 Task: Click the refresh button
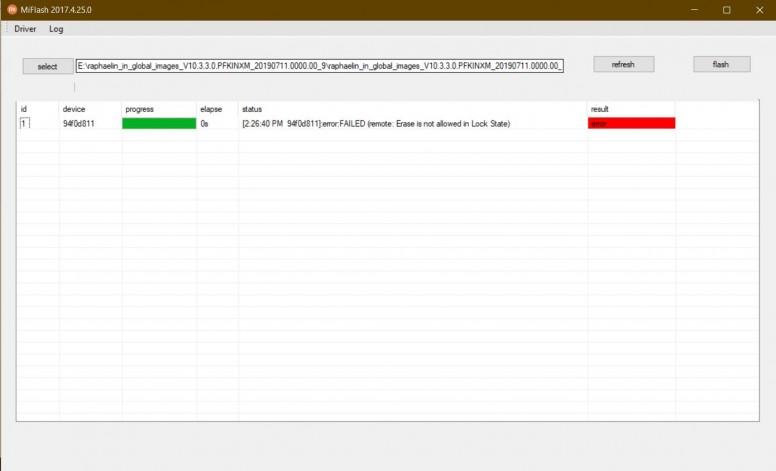(624, 64)
